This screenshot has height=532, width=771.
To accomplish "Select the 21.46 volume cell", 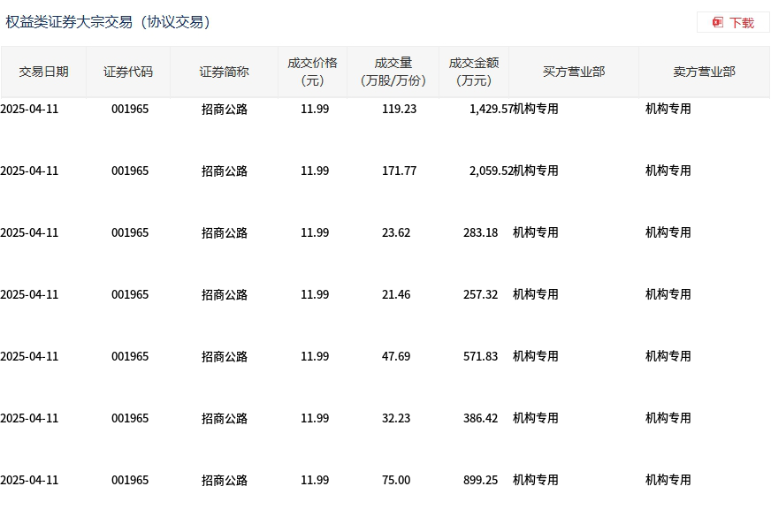I will tap(396, 294).
